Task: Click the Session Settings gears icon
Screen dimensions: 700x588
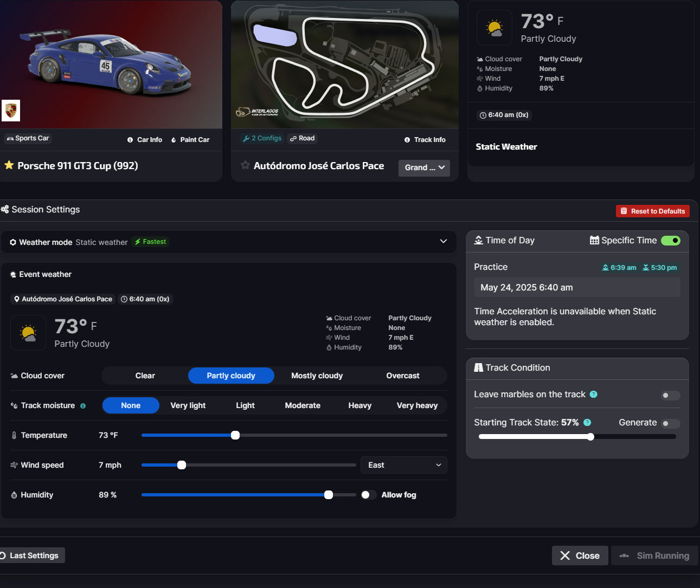Action: click(5, 210)
